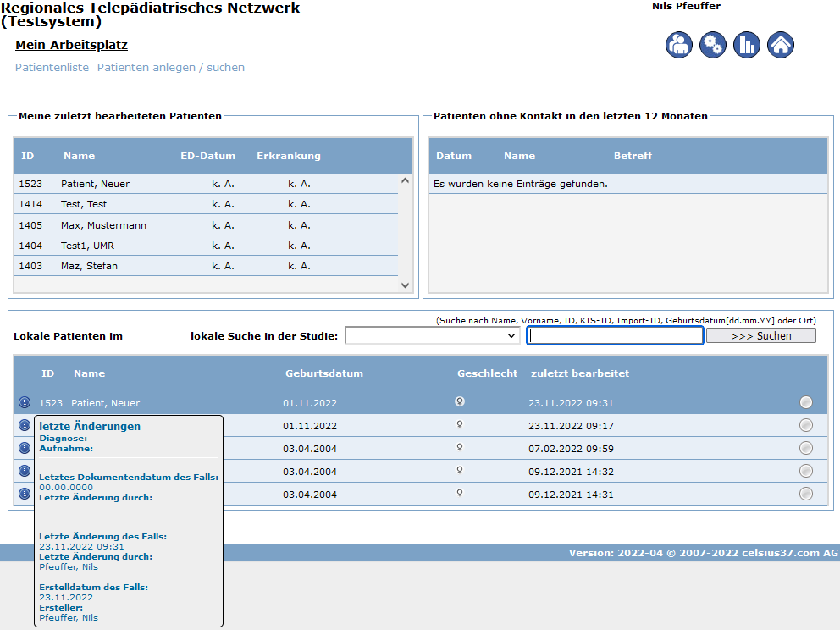
Task: Go to home via house icon
Action: (x=781, y=45)
